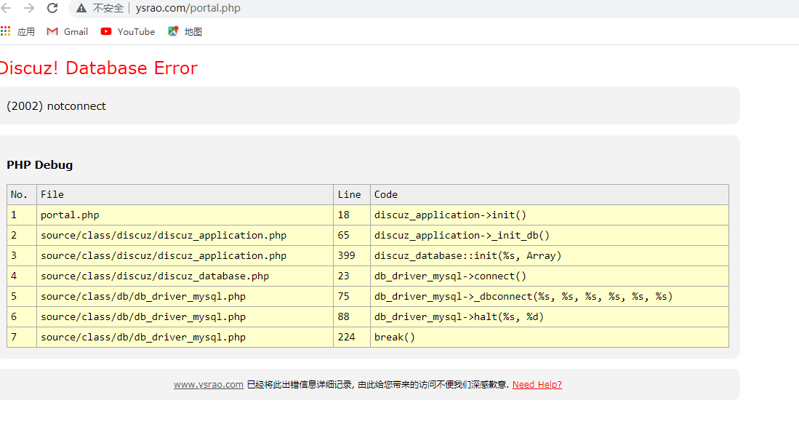Click discuz_application->_init_db() code cell
The width and height of the screenshot is (799, 427).
pyautogui.click(x=549, y=235)
